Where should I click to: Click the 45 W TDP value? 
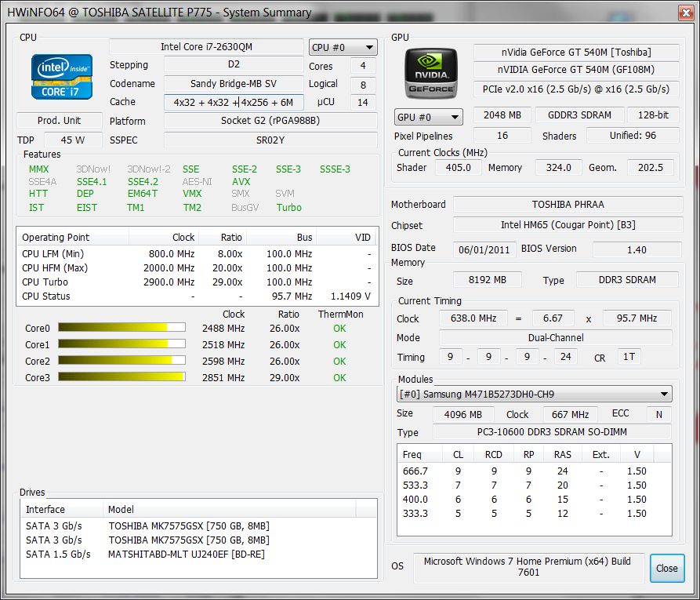point(73,140)
